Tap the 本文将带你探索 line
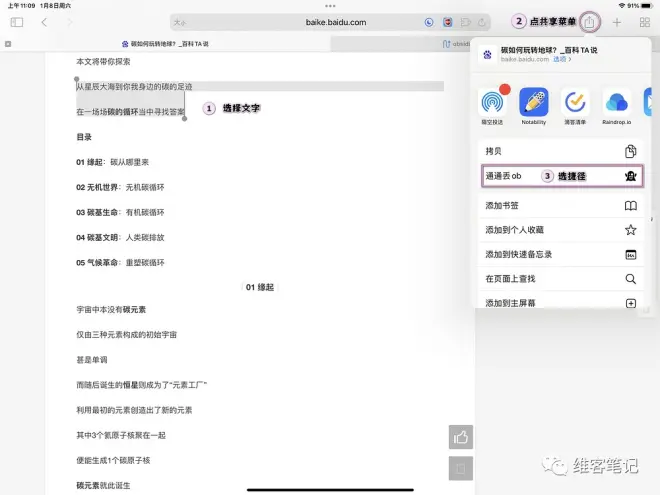Viewport: 660px width, 495px height. point(103,61)
